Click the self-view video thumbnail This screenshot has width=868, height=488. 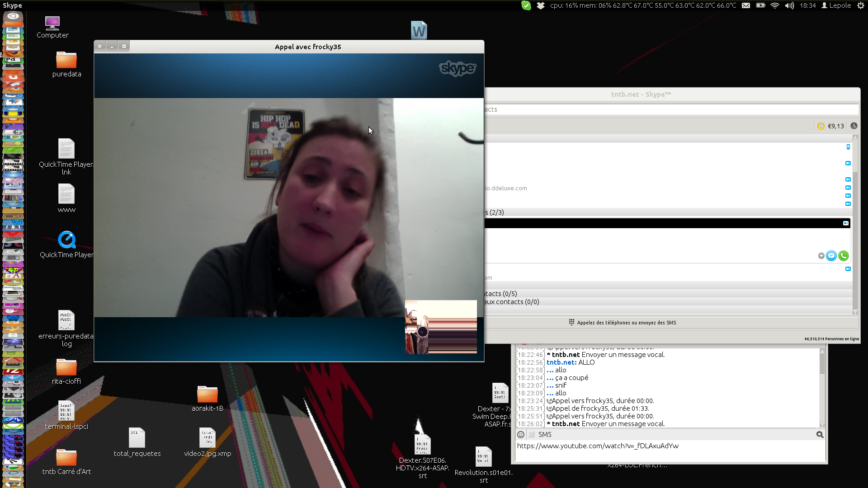441,327
